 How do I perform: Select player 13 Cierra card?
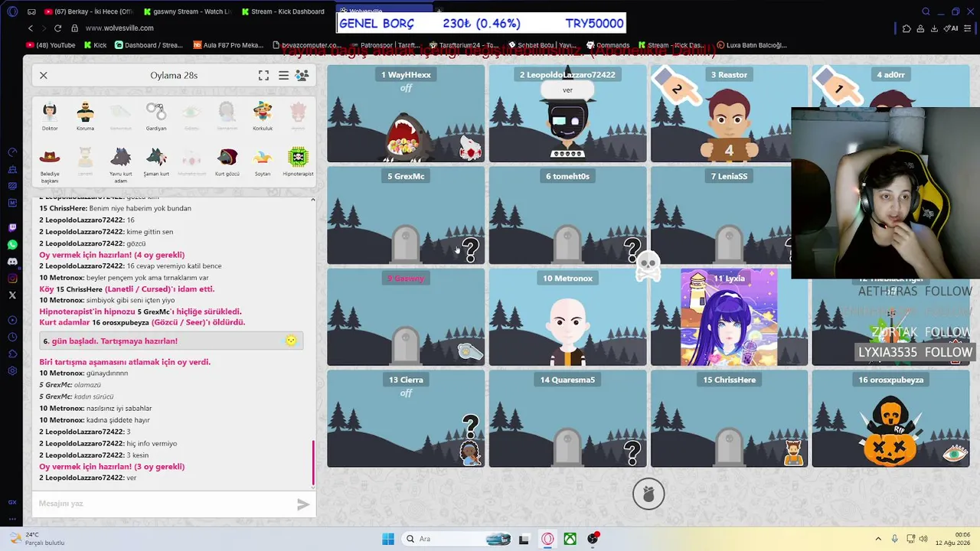[x=406, y=419]
